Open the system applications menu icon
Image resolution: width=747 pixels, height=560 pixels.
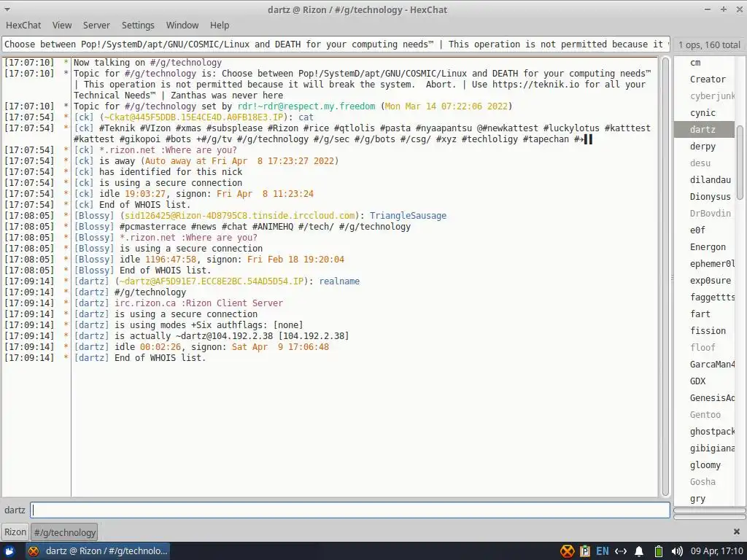[x=9, y=551]
